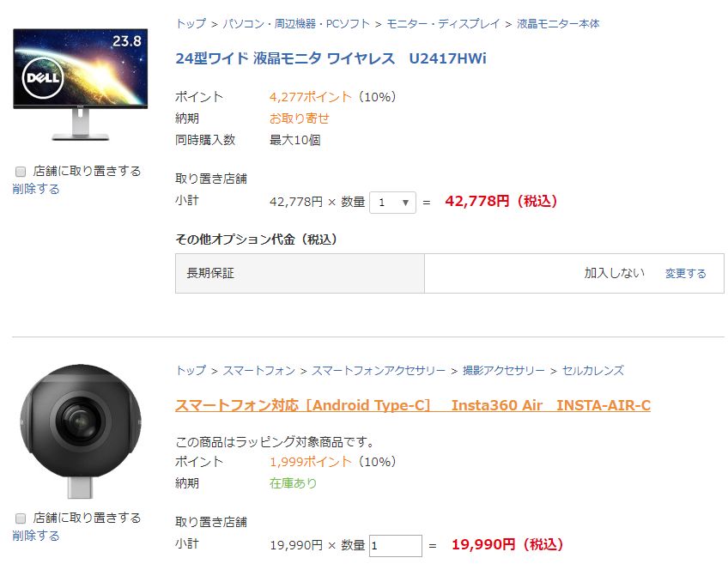The height and width of the screenshot is (570, 728).
Task: Open セルカレンズ breadcrumb link
Action: click(592, 371)
